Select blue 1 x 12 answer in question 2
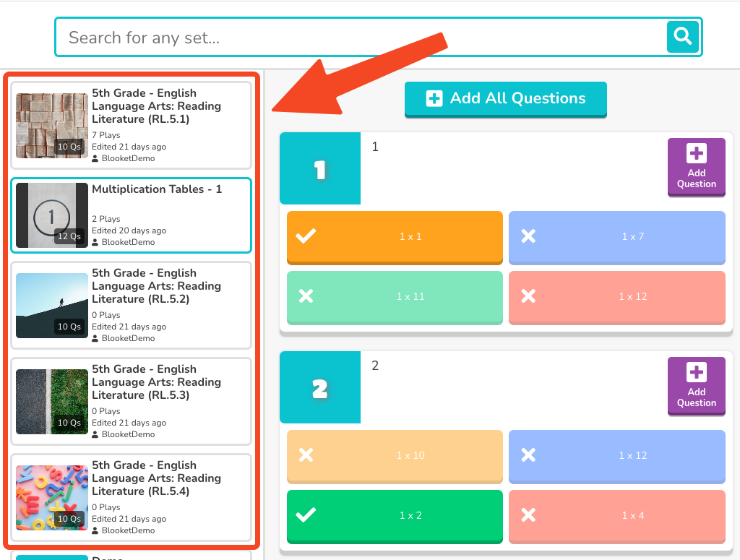 [x=617, y=456]
